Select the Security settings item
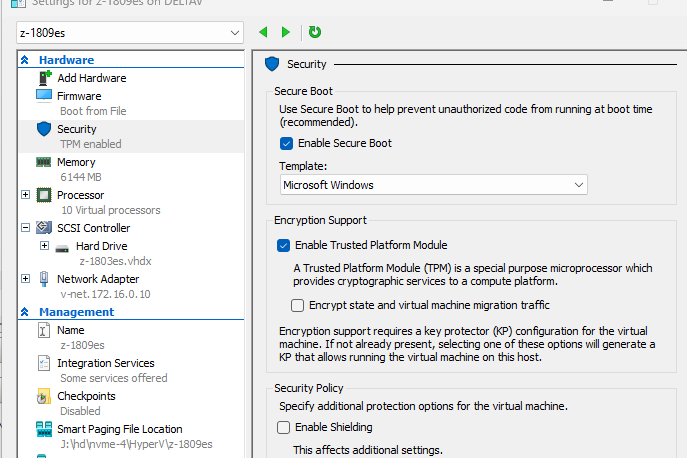The height and width of the screenshot is (458, 687). [77, 129]
